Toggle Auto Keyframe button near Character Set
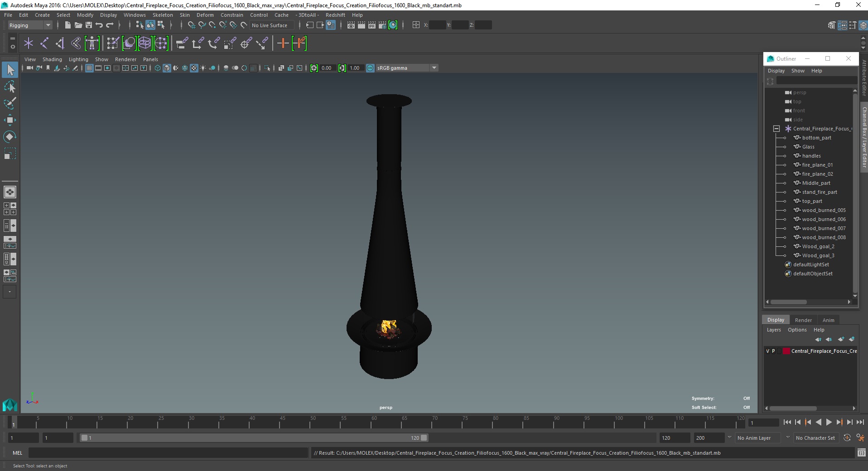Screen dimensions: 868x471 click(847, 438)
